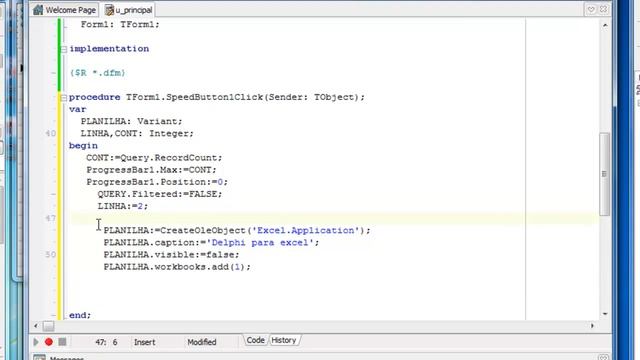Click the implementation keyword

click(x=109, y=49)
